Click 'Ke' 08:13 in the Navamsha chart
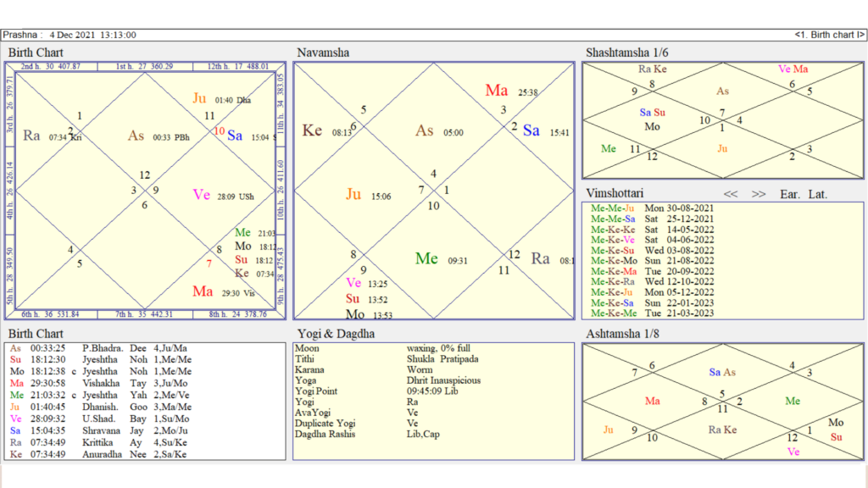Viewport: 868px width, 488px height. [x=312, y=130]
